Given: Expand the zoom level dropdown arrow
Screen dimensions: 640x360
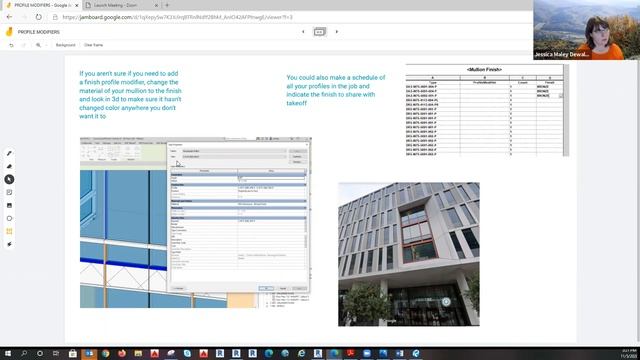Looking at the screenshot, I should point(46,45).
